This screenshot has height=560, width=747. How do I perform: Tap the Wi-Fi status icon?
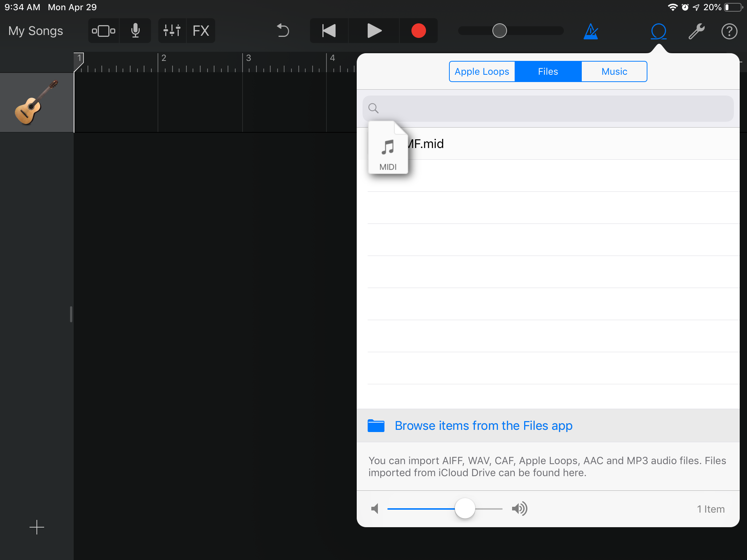click(x=673, y=7)
